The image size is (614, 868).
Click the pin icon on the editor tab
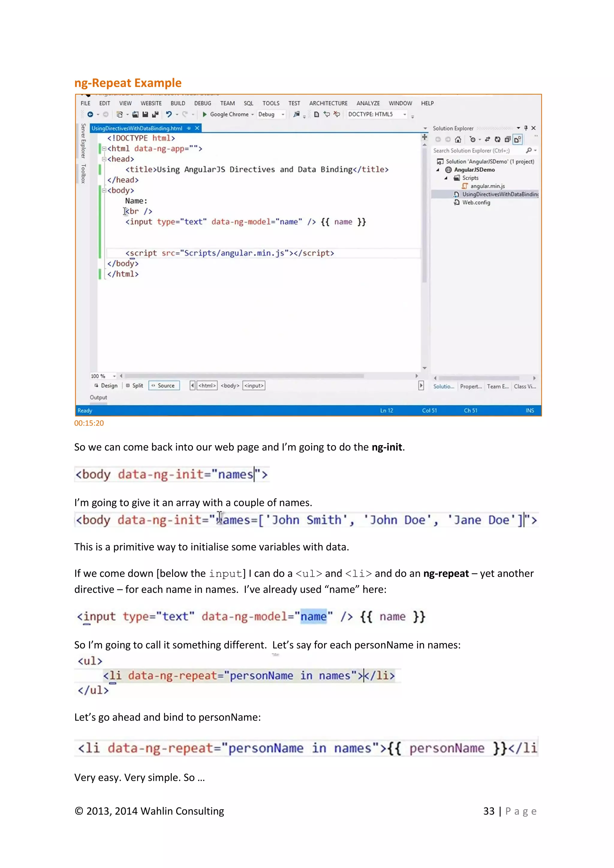pos(189,128)
